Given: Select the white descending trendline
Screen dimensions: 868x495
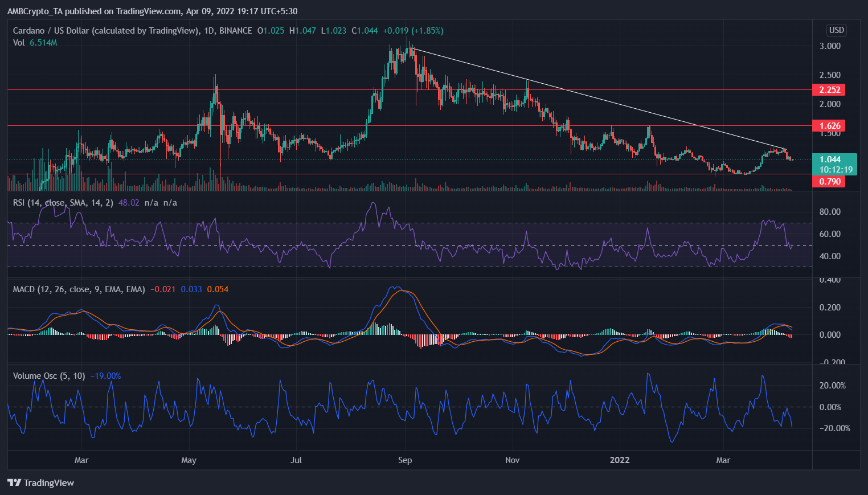Looking at the screenshot, I should click(598, 100).
